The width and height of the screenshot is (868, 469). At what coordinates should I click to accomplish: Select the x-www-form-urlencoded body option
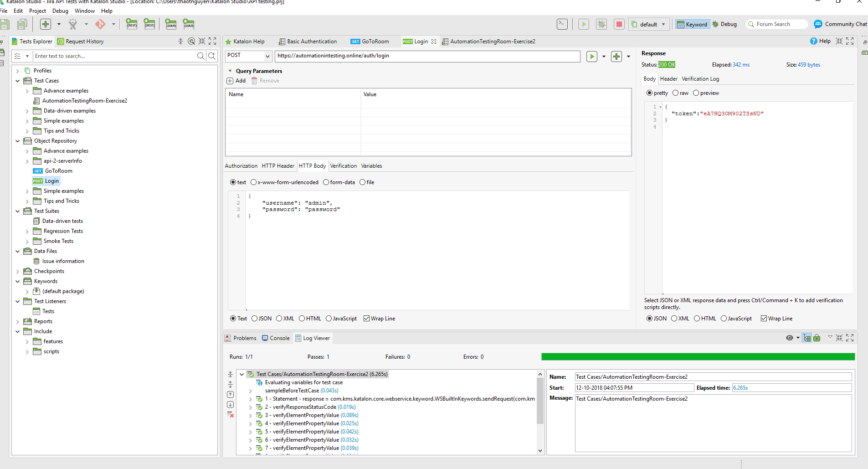254,182
